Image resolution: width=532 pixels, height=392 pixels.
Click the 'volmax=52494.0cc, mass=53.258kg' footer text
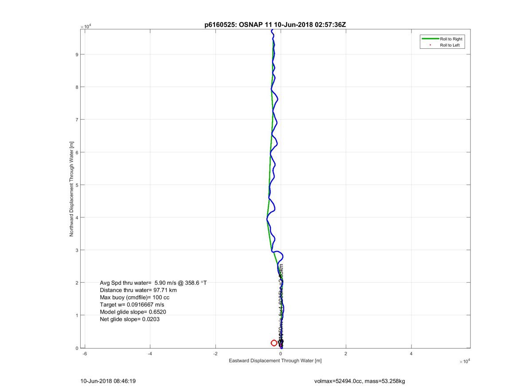tap(360, 380)
